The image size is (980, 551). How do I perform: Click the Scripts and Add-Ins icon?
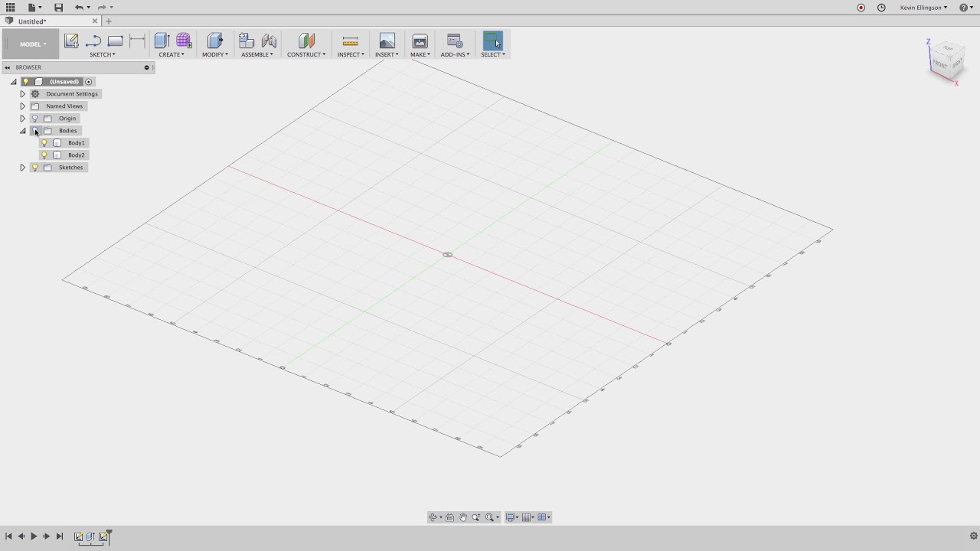tap(455, 41)
